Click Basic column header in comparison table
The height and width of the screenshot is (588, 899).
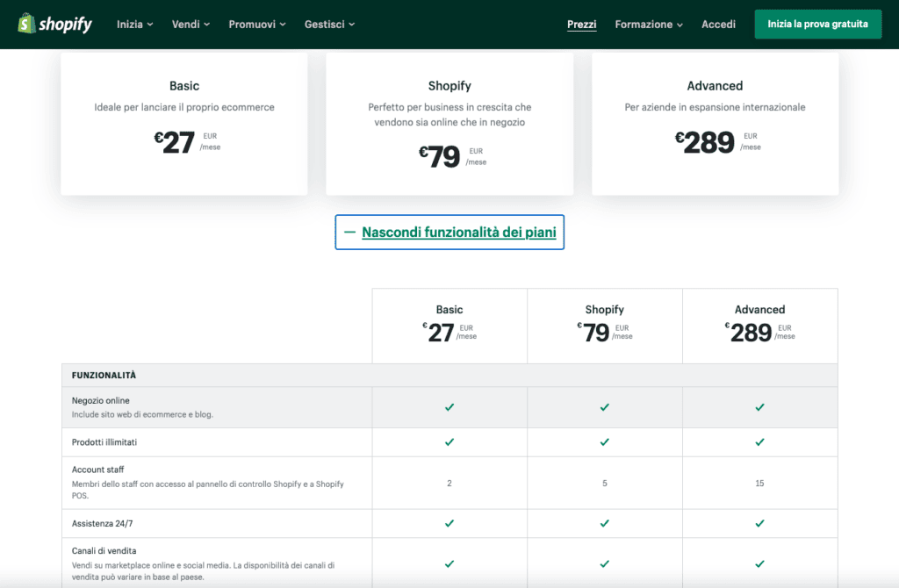click(x=449, y=310)
